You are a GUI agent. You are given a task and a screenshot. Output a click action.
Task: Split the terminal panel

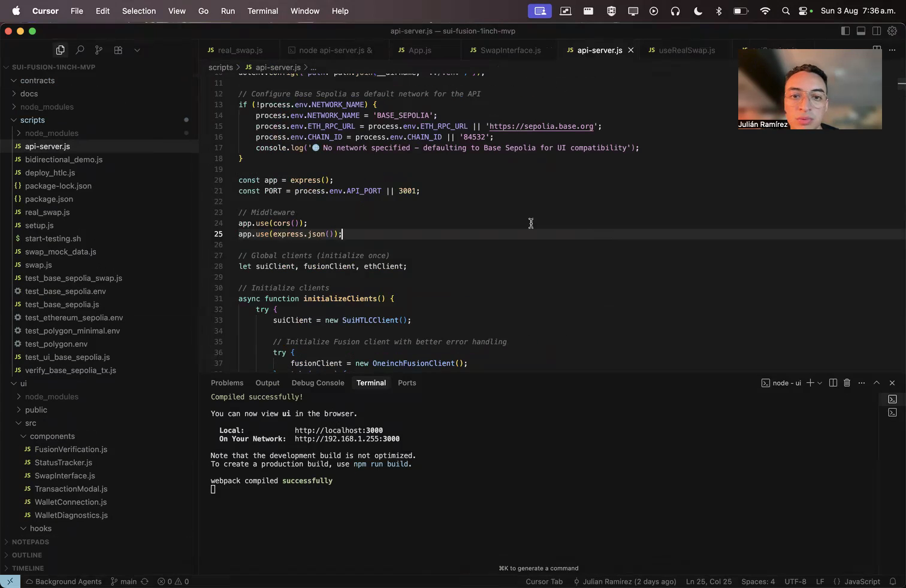point(833,383)
